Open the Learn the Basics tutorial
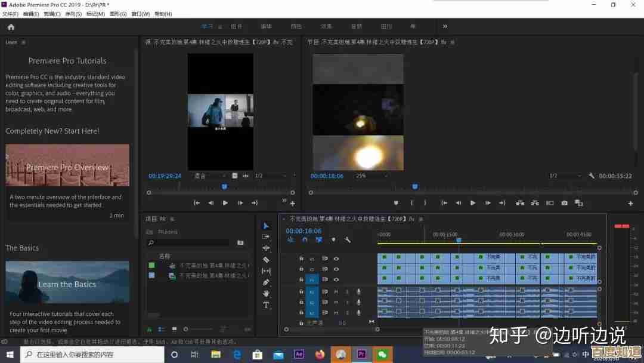The height and width of the screenshot is (363, 644). (x=67, y=284)
